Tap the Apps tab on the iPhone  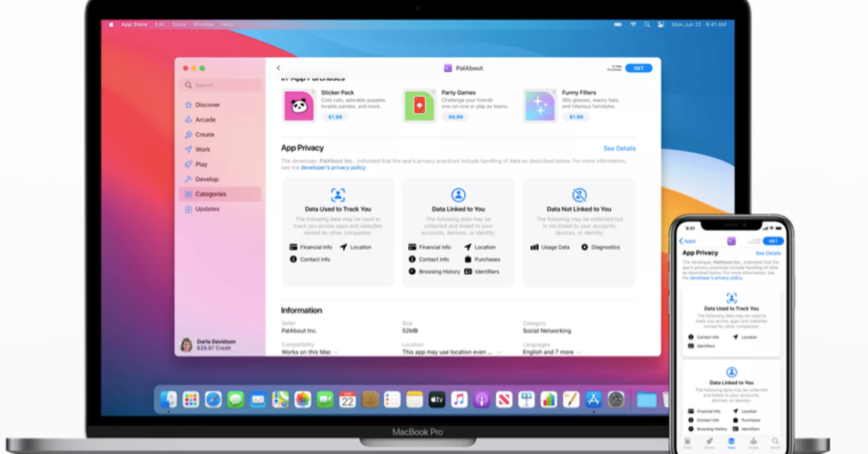point(731,443)
